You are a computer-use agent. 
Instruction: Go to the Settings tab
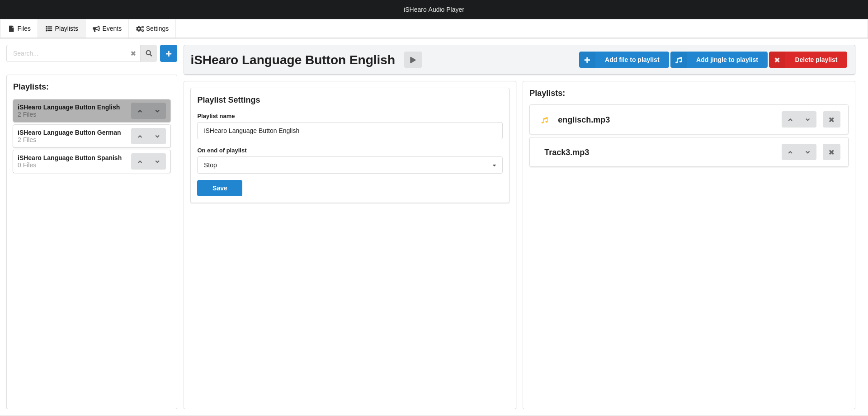(x=152, y=28)
